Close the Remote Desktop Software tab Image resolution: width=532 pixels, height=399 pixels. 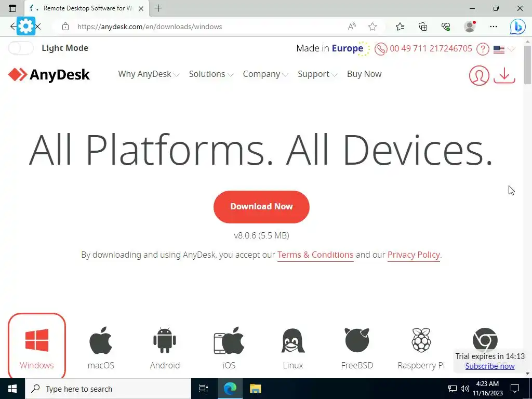[x=141, y=8]
